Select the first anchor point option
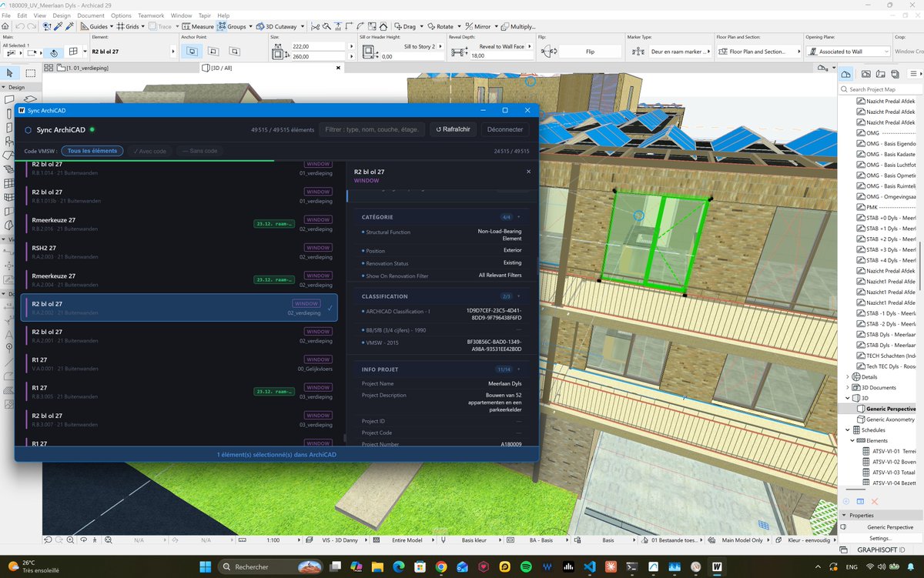The image size is (924, 578). (x=192, y=52)
